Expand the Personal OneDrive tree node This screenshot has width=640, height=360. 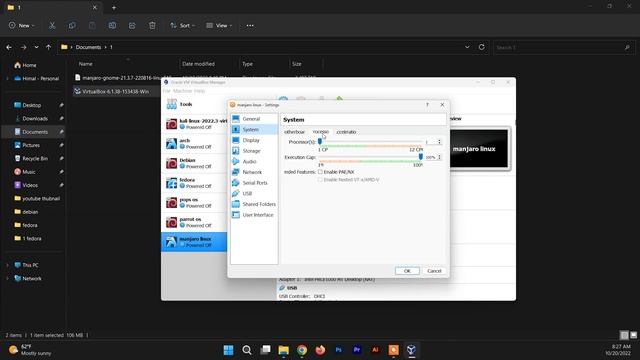click(7, 78)
